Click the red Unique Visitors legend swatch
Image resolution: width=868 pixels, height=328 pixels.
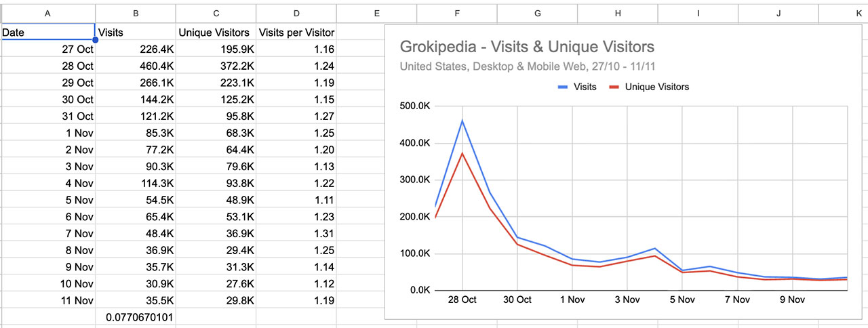tap(614, 87)
